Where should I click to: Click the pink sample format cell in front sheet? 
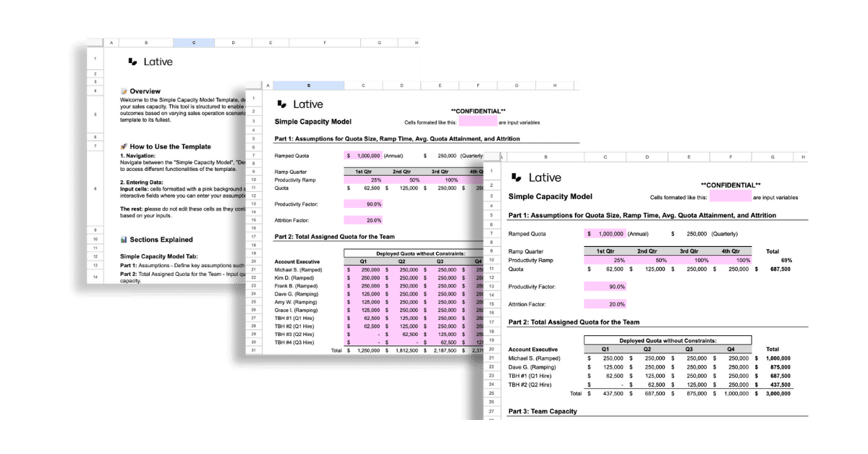pyautogui.click(x=730, y=196)
